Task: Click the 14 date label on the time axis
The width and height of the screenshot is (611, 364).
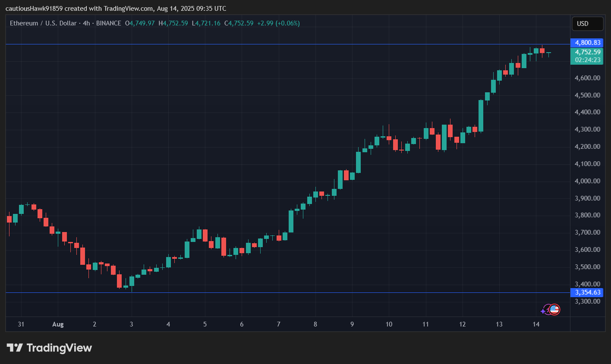Action: [536, 324]
